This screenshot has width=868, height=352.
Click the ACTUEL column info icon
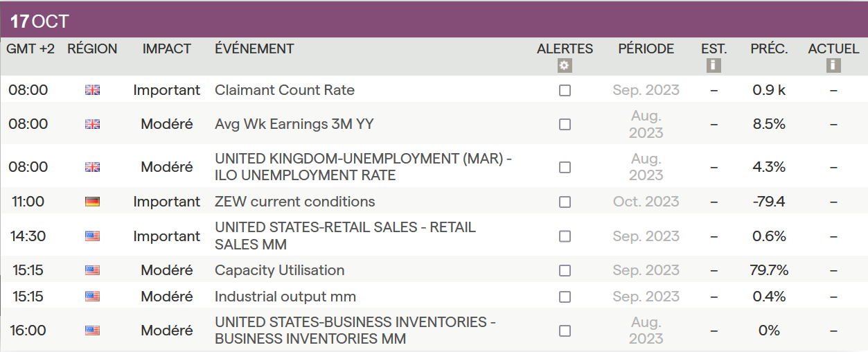(833, 66)
